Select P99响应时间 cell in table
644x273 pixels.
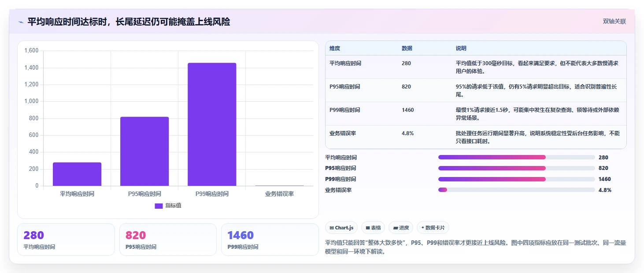pyautogui.click(x=345, y=110)
